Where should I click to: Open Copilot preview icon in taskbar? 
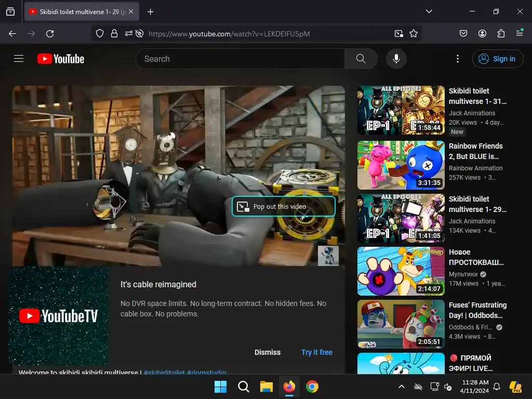[515, 387]
